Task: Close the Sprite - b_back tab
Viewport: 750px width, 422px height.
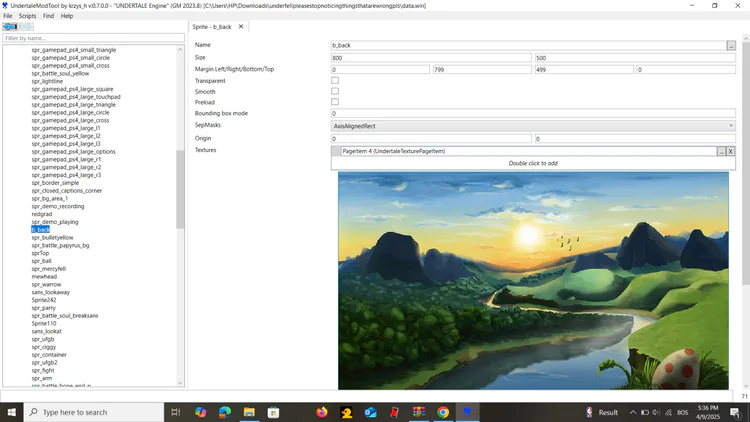Action: (x=241, y=26)
